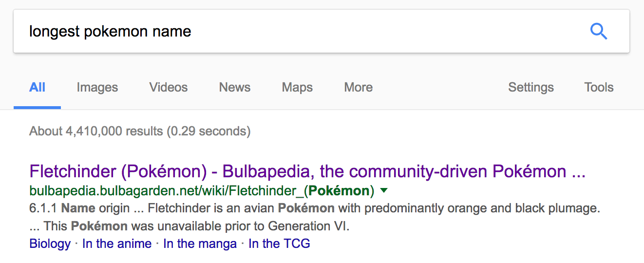Go to the News tab

coord(235,88)
